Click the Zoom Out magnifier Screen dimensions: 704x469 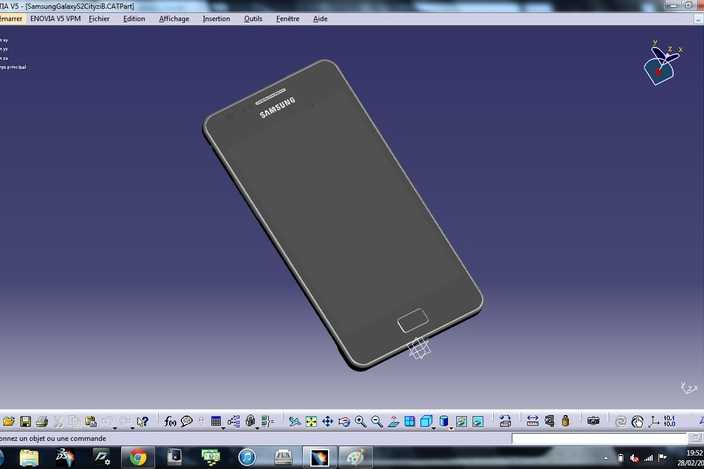pyautogui.click(x=377, y=421)
